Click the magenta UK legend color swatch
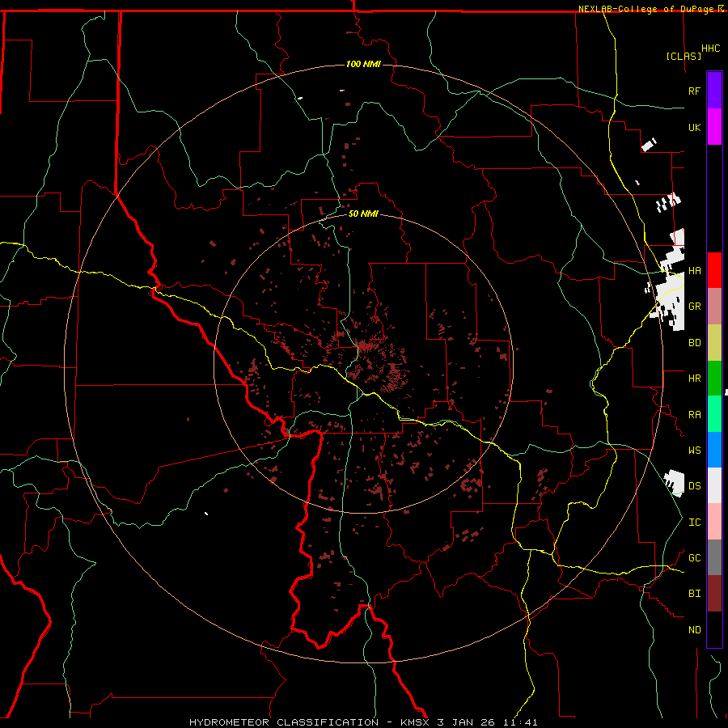The image size is (728, 728). (x=714, y=127)
